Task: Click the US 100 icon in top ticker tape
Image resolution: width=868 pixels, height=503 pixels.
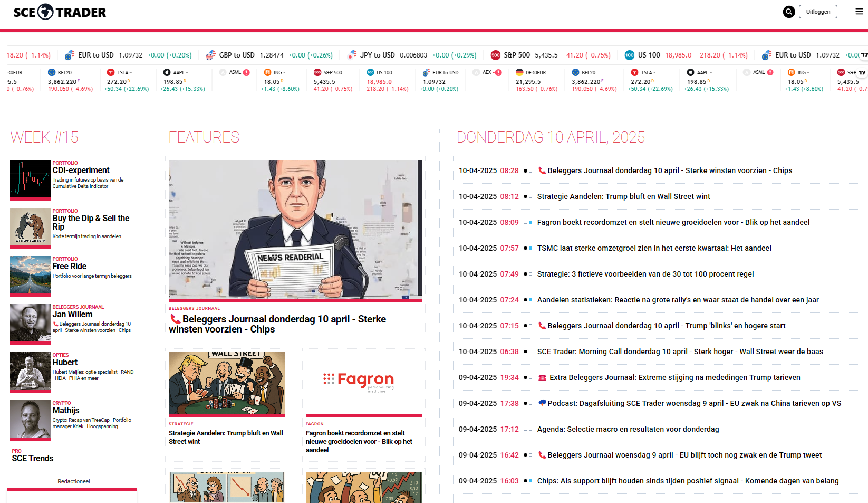Action: 630,55
